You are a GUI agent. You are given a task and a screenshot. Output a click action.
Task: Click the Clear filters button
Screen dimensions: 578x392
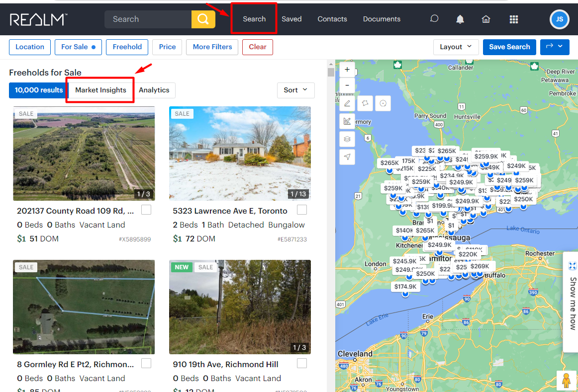tap(257, 47)
